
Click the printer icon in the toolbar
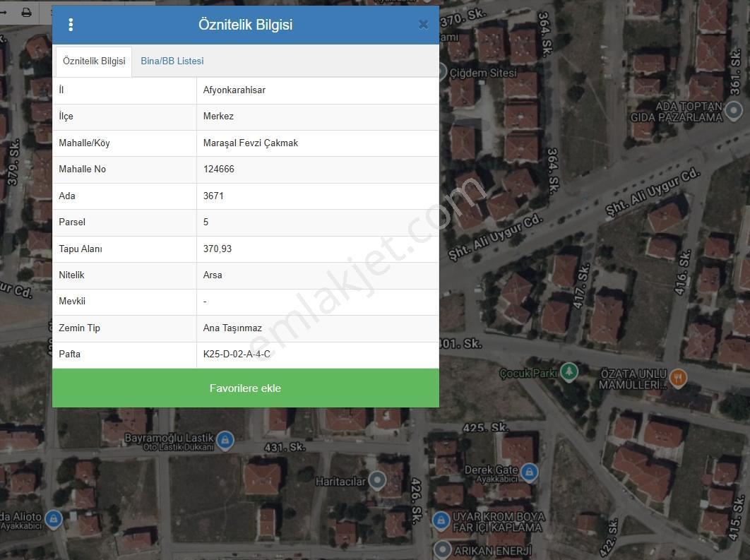click(x=27, y=13)
